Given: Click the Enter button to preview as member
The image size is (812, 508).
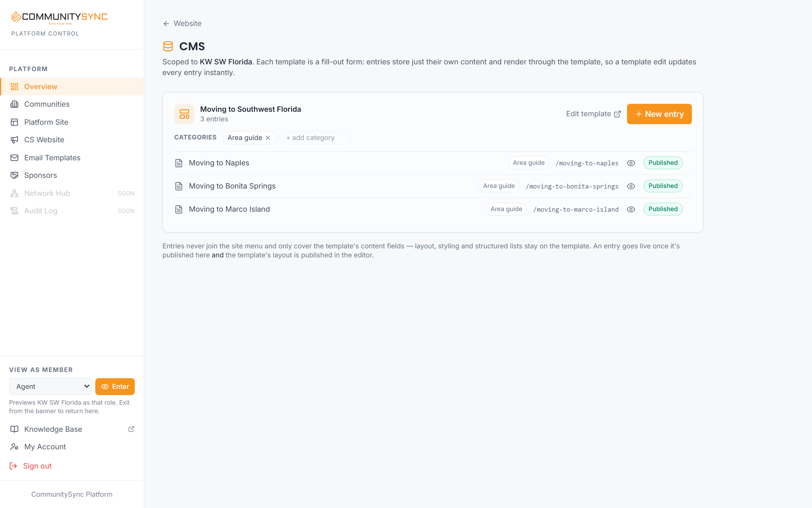Looking at the screenshot, I should [x=115, y=386].
